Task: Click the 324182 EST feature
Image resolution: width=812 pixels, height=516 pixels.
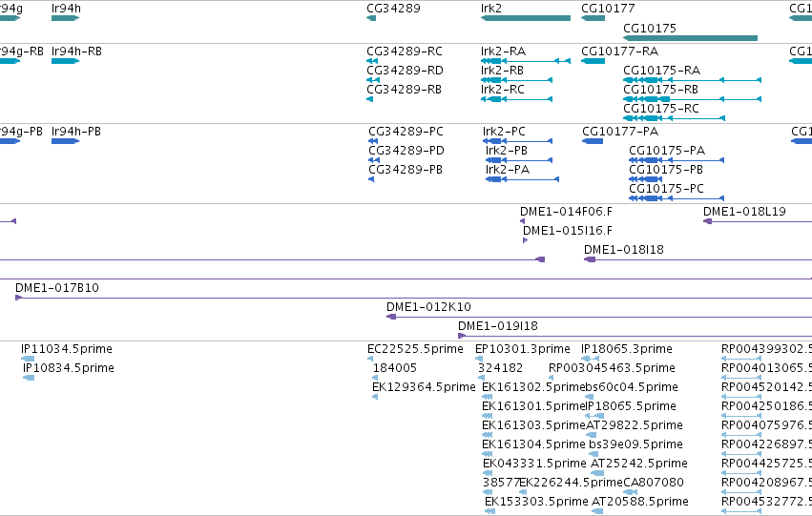Action: point(481,379)
